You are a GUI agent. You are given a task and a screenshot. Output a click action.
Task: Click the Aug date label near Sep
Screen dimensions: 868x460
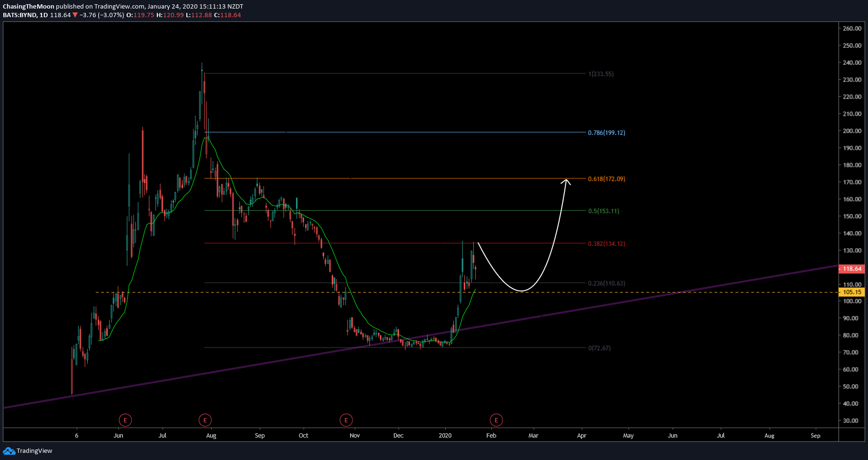point(769,435)
